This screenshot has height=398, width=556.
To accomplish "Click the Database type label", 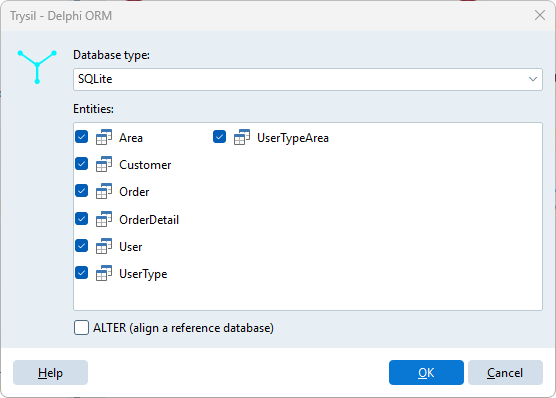I will (111, 55).
